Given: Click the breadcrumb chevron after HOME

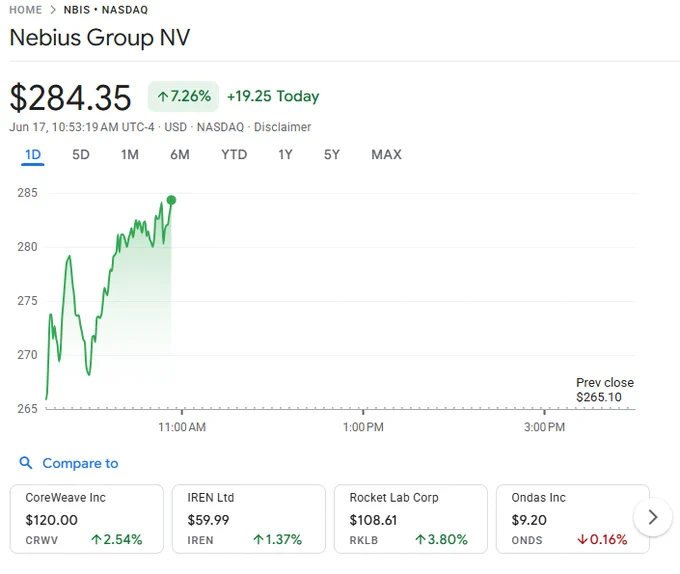Looking at the screenshot, I should click(x=53, y=10).
